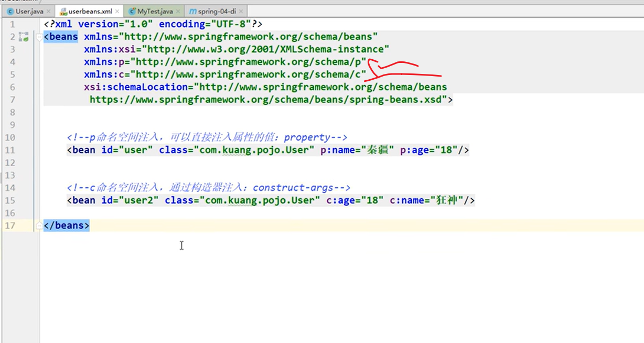The width and height of the screenshot is (644, 343).
Task: Click line number 1 in the gutter
Action: pos(13,24)
